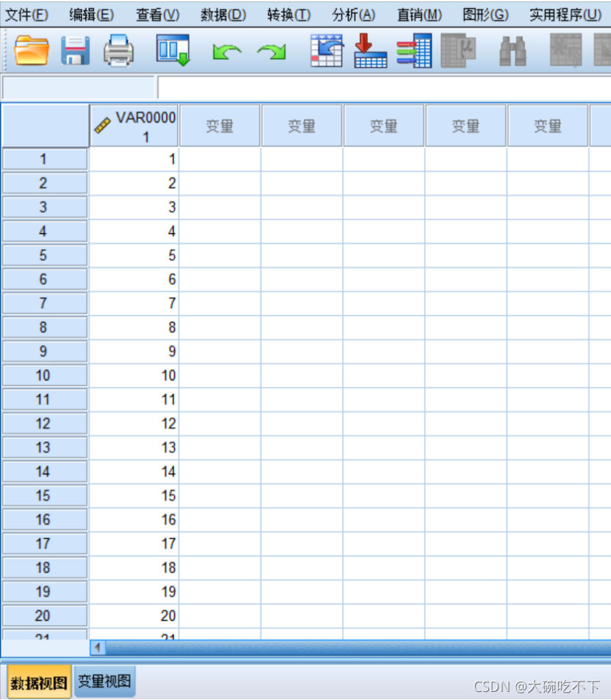The width and height of the screenshot is (611, 700).
Task: Select the first empty 变量 column header
Action: tap(220, 126)
